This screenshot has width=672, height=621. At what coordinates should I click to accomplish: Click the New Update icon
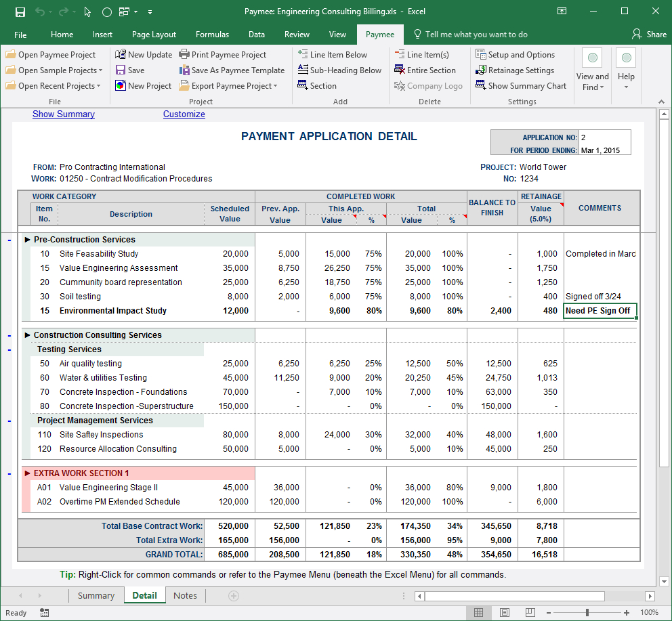[x=120, y=55]
